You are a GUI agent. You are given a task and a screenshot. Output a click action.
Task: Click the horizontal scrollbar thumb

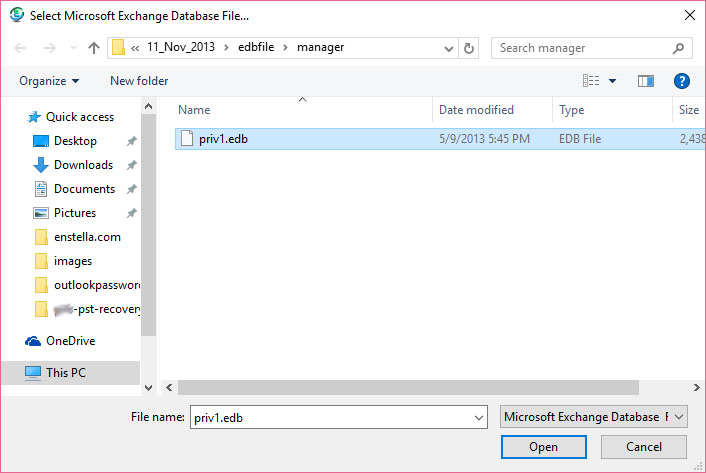click(x=408, y=387)
